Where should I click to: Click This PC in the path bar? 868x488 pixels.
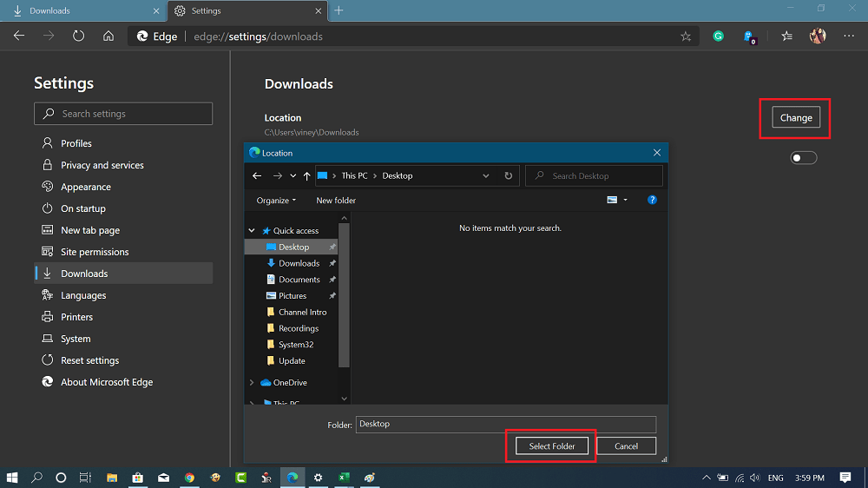(354, 175)
